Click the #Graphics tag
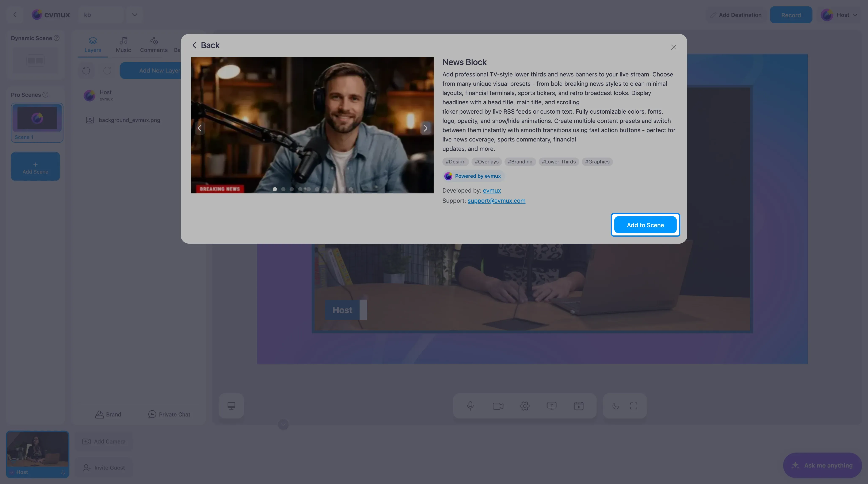The image size is (868, 484). [x=597, y=162]
